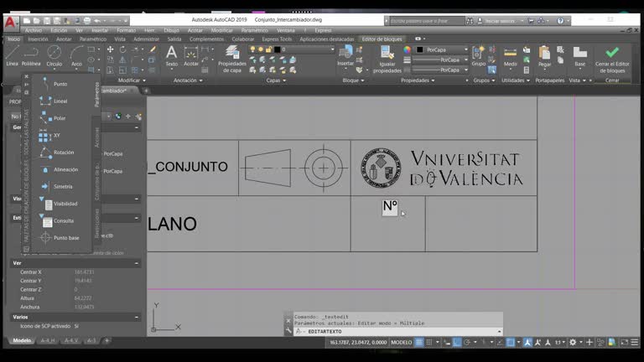Open the PorCapa color dropdown

click(x=465, y=49)
